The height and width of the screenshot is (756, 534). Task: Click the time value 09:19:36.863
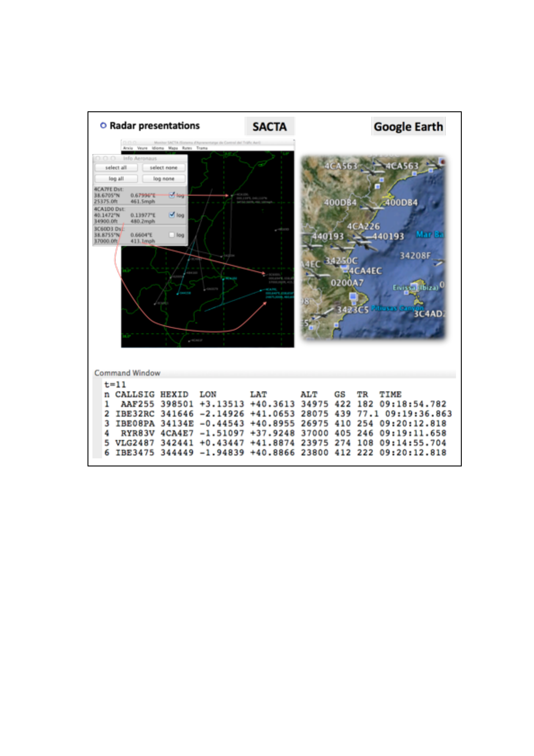pos(418,413)
